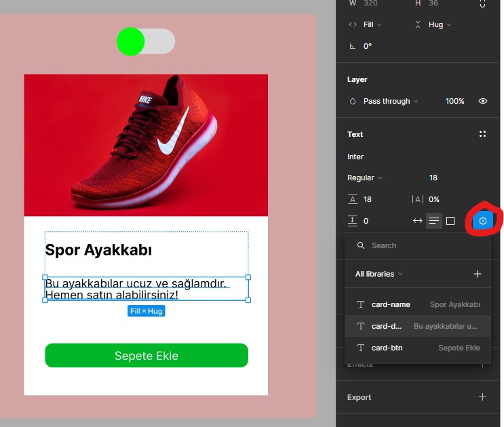Screen dimensions: 504x427
Task: Click the Sepete Ekle green button
Action: click(147, 355)
